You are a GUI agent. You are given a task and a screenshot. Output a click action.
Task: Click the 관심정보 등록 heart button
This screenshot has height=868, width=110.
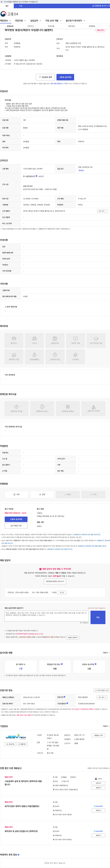click(45, 77)
